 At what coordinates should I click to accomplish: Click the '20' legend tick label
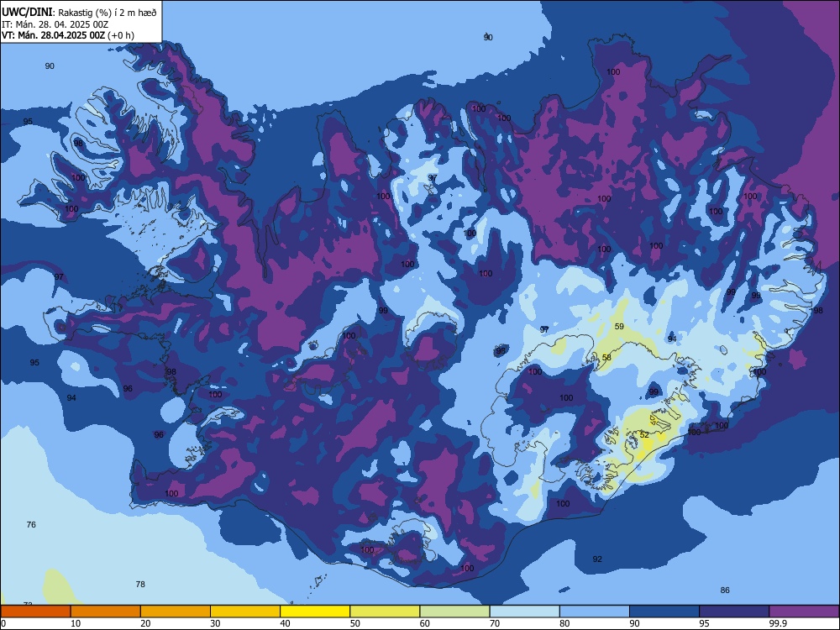click(145, 623)
